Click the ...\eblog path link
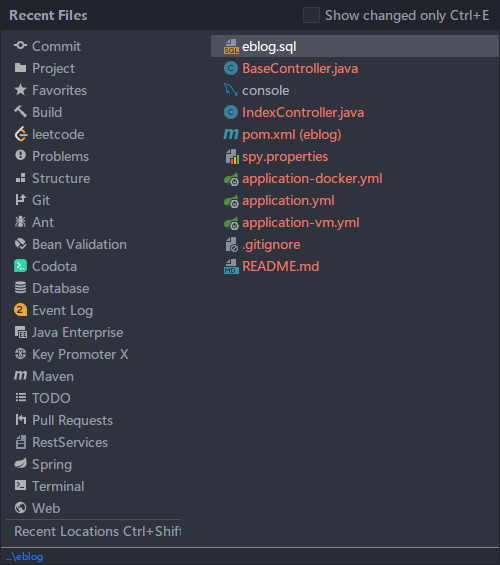The height and width of the screenshot is (565, 500). tap(24, 556)
